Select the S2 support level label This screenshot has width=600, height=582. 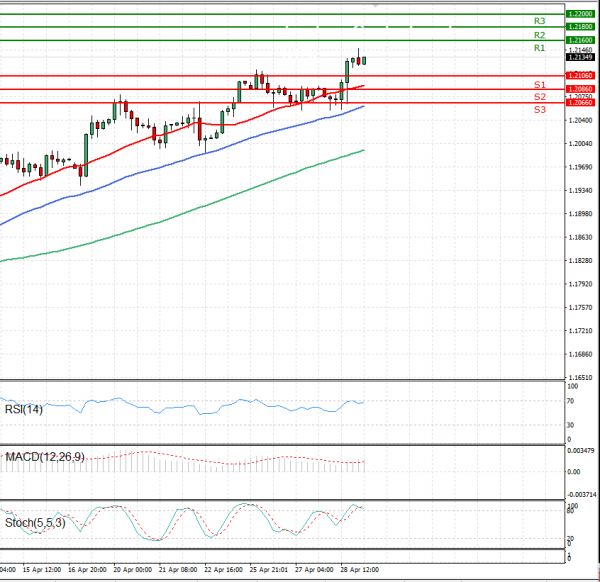(x=539, y=97)
